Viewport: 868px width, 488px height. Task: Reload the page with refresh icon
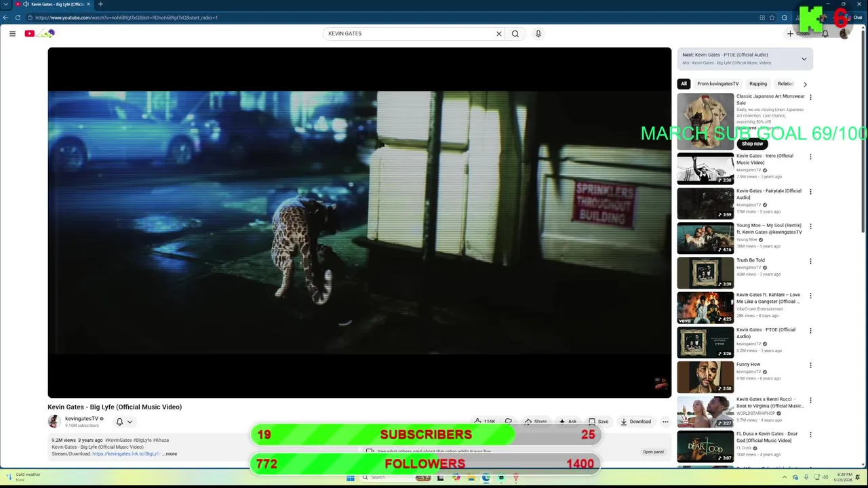[17, 18]
